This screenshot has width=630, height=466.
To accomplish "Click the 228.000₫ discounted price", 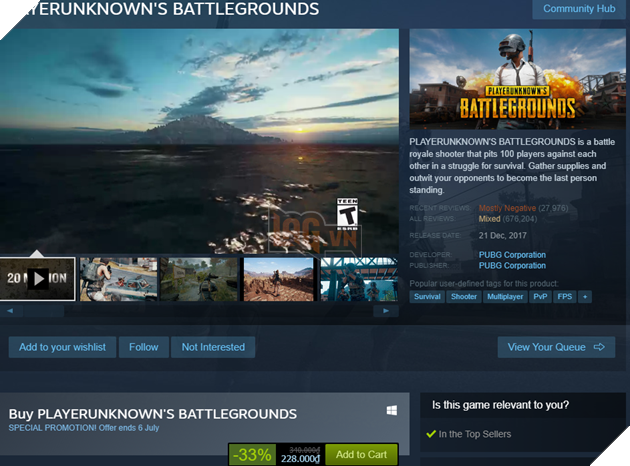I will coord(300,459).
